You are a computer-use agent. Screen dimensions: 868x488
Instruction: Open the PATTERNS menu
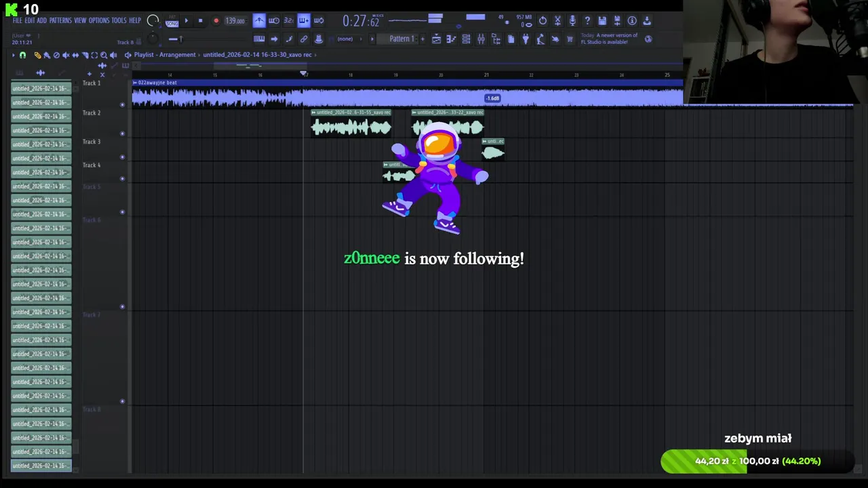(60, 20)
